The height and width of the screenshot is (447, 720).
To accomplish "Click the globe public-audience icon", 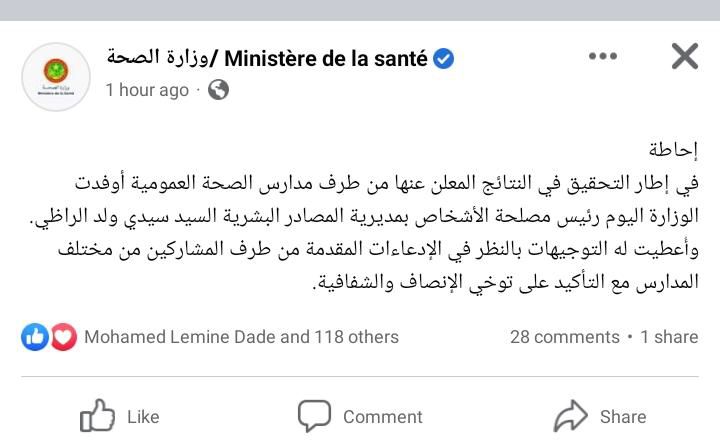I will pyautogui.click(x=218, y=90).
